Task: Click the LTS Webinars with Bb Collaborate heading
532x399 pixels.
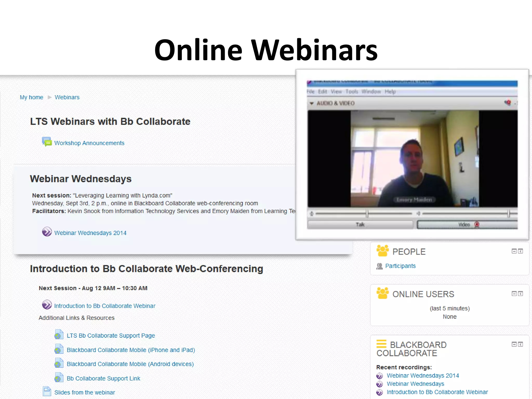Action: click(110, 122)
